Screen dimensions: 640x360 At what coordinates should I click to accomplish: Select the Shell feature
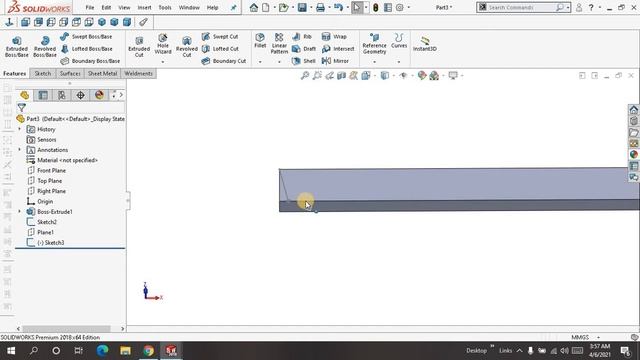tap(304, 61)
